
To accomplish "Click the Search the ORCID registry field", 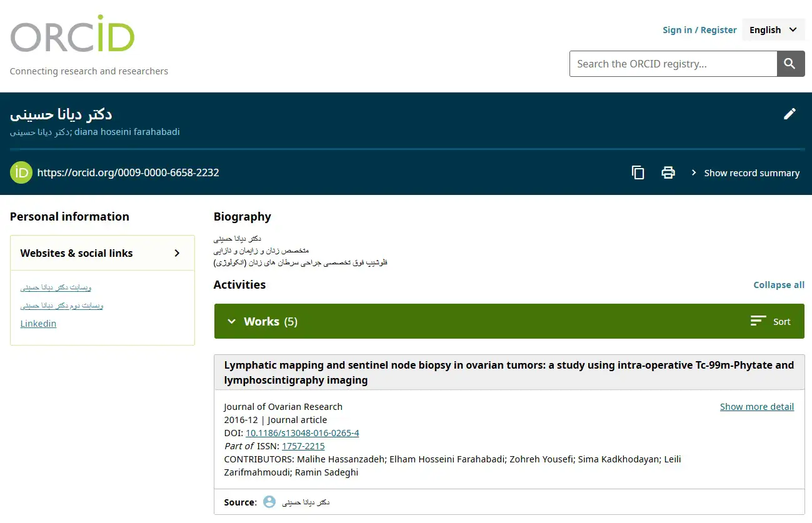I will tap(673, 64).
